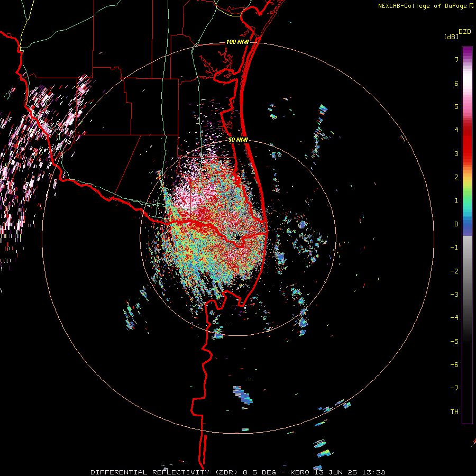Image resolution: width=476 pixels, height=476 pixels.
Task: Click the DZD legend title
Action: pos(465,32)
